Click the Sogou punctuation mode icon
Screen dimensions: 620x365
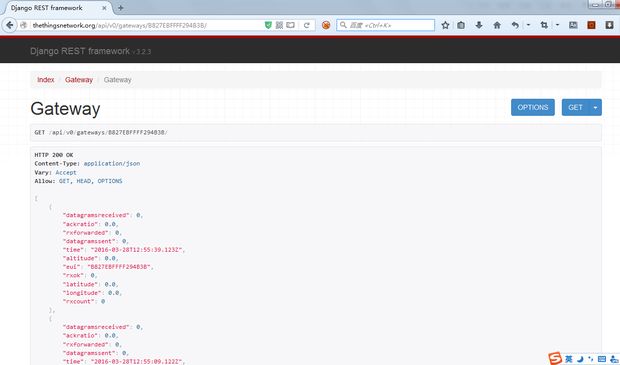coord(591,359)
